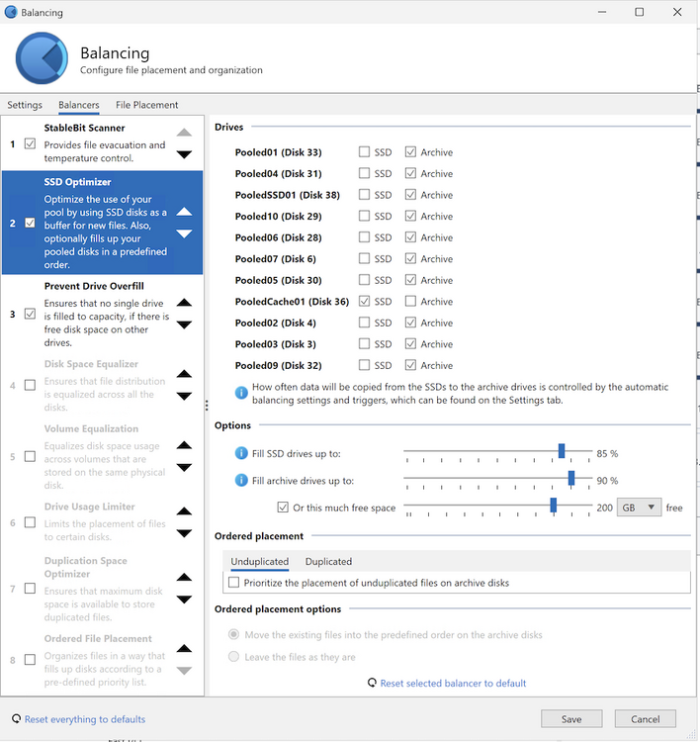Move Disk Space Equalizer balancer up
This screenshot has width=700, height=742.
tap(184, 374)
